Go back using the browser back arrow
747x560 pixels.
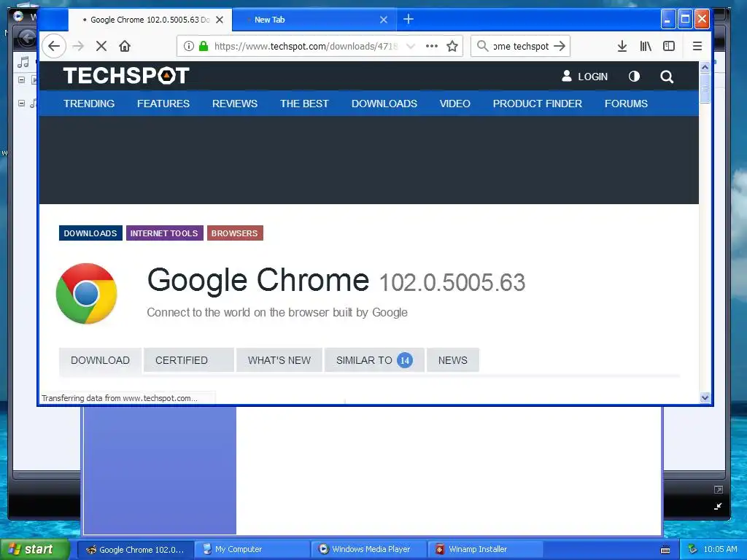click(54, 46)
